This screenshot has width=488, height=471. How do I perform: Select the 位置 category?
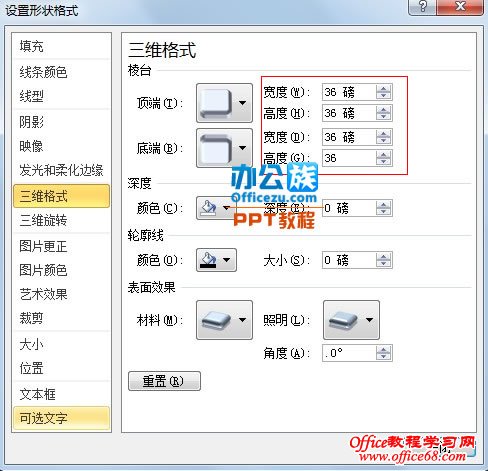61,368
